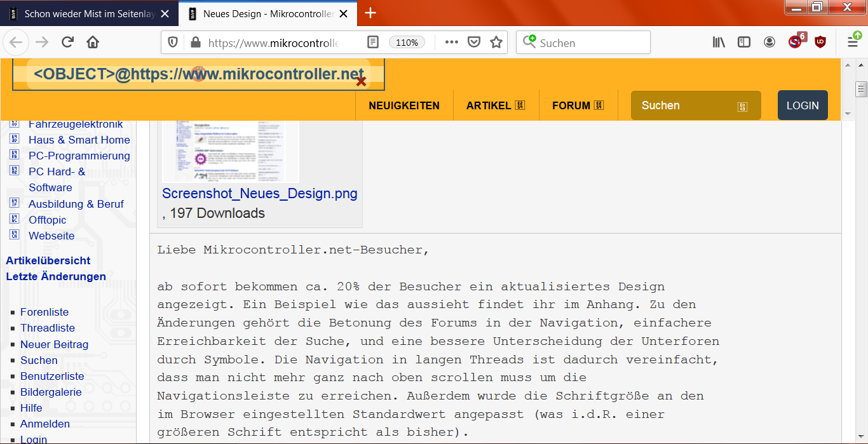The height and width of the screenshot is (444, 868).
Task: Open the Threadliste link
Action: point(48,328)
